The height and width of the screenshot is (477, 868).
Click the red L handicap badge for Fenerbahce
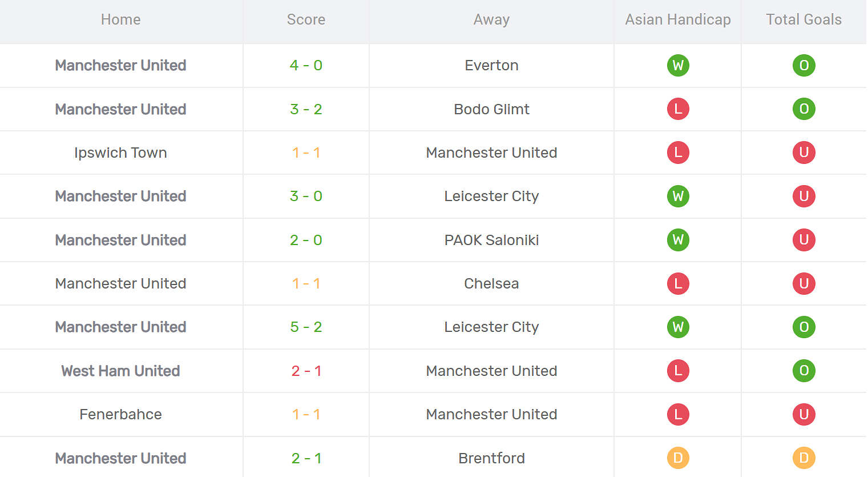pos(678,414)
